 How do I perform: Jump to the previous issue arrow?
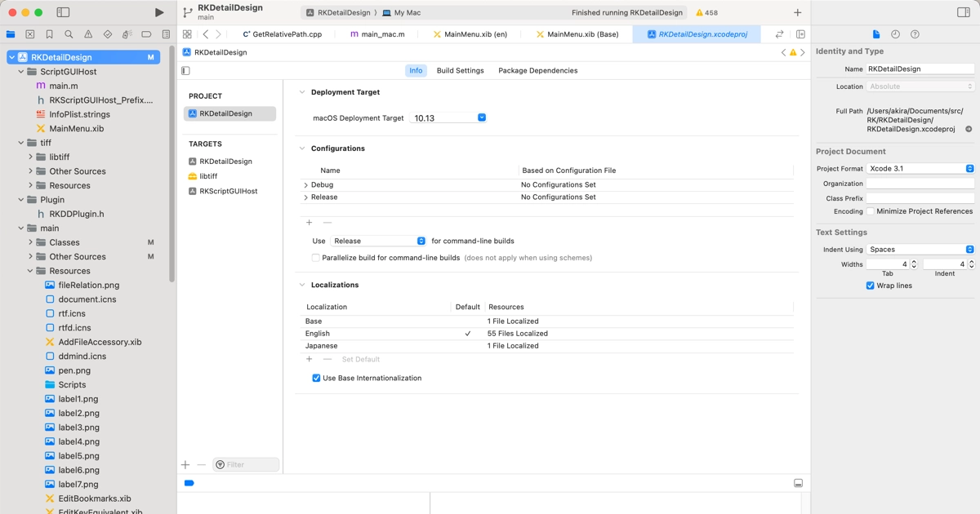783,52
